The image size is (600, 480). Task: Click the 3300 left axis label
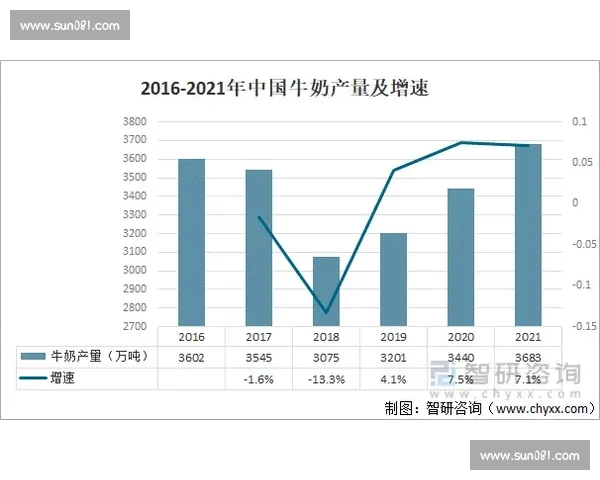135,214
